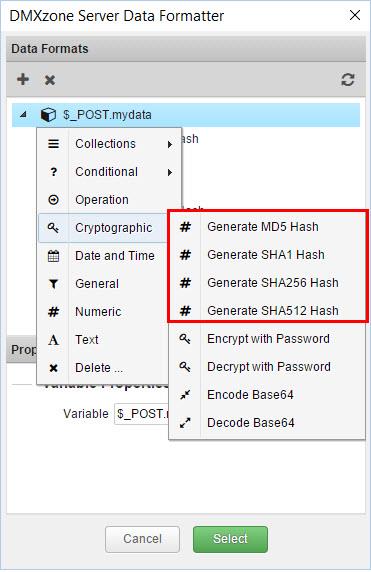This screenshot has width=371, height=572.
Task: Expand the Collections submenu arrow
Action: pyautogui.click(x=170, y=144)
